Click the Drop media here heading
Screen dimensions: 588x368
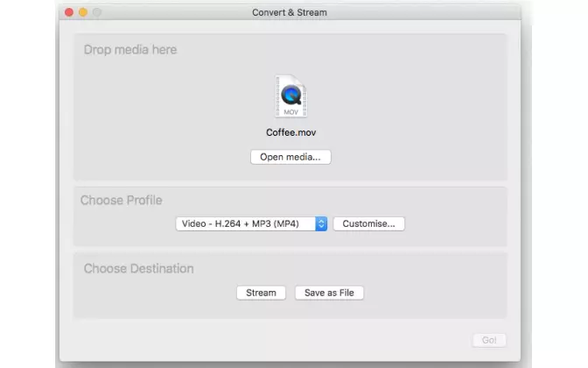click(x=130, y=50)
